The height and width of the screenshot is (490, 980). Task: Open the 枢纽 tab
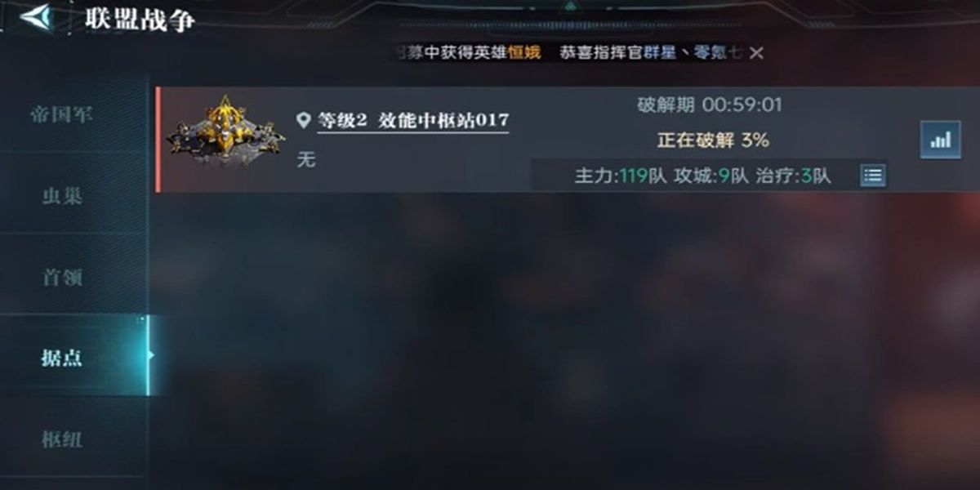(63, 439)
